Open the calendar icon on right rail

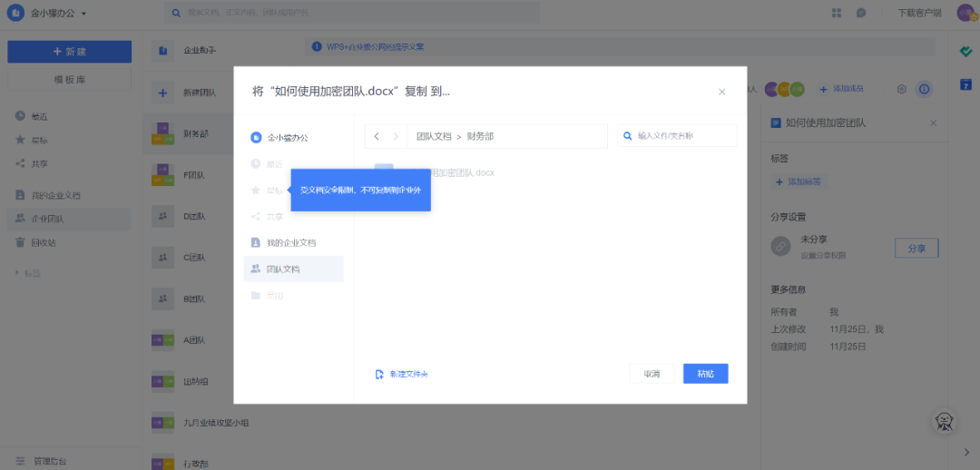[965, 83]
